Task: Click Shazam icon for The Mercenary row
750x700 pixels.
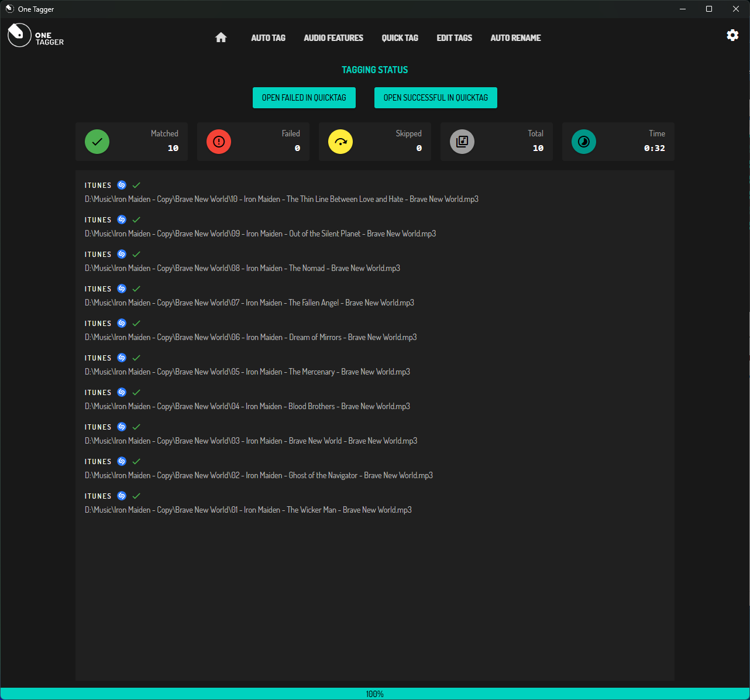Action: click(122, 358)
